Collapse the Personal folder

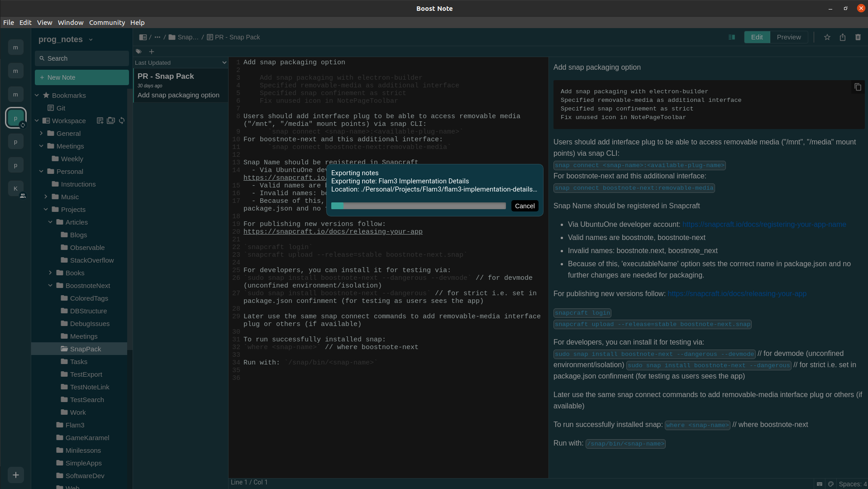(42, 172)
